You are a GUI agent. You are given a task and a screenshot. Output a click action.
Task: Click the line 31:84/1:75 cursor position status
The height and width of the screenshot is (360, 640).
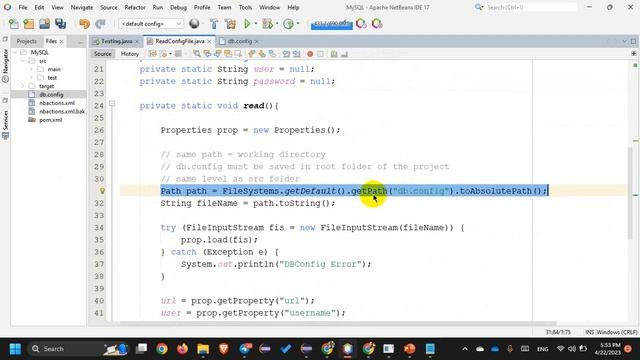click(558, 332)
